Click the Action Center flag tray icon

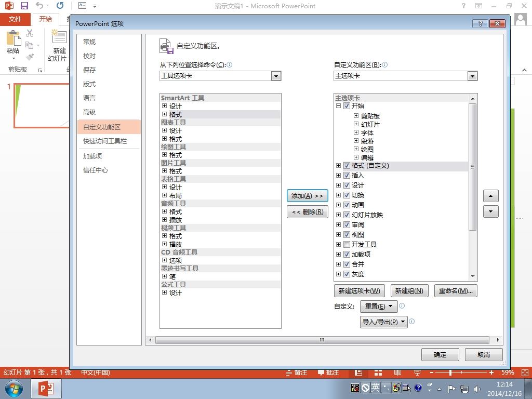(x=451, y=389)
